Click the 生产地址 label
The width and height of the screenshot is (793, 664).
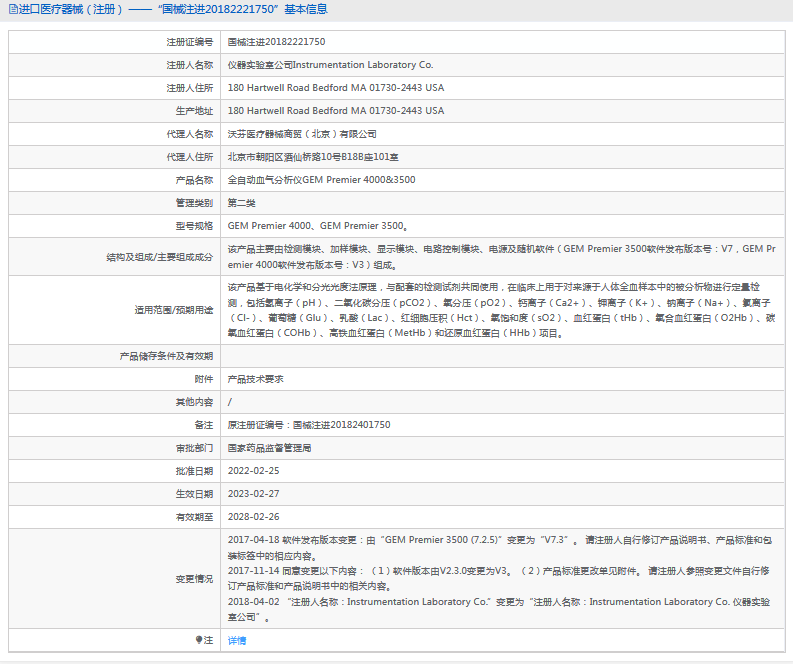194,111
